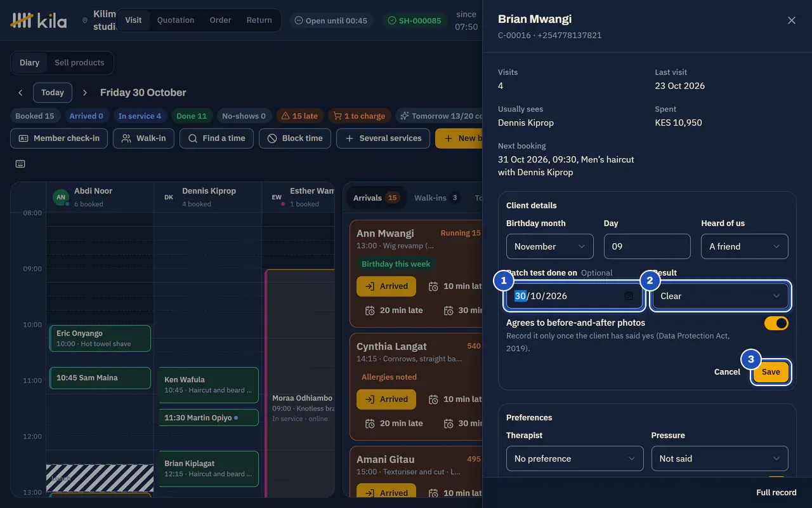Click Block time button

pyautogui.click(x=295, y=138)
